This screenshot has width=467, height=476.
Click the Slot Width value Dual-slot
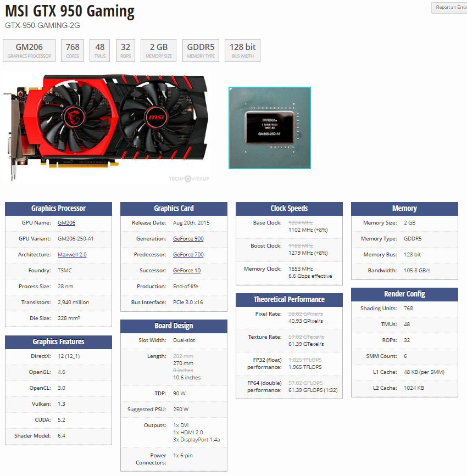point(184,340)
